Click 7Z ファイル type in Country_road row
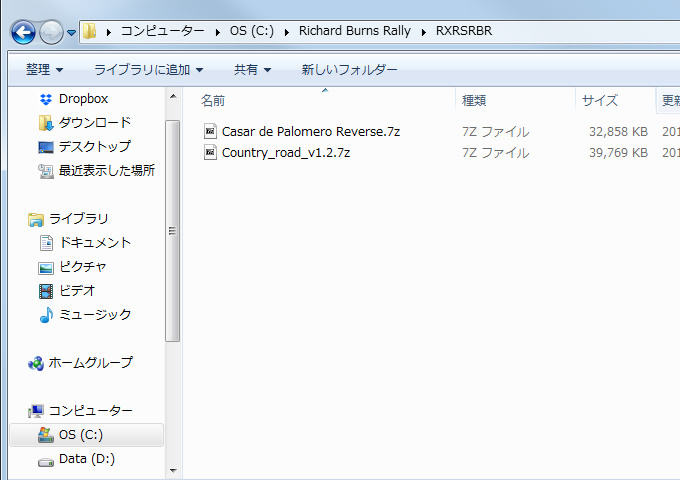The width and height of the screenshot is (680, 480). point(495,153)
